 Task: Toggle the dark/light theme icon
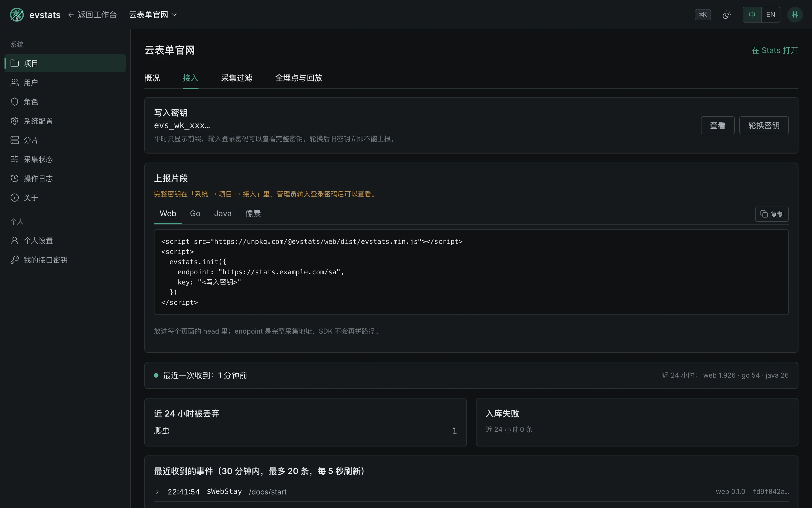tap(727, 15)
